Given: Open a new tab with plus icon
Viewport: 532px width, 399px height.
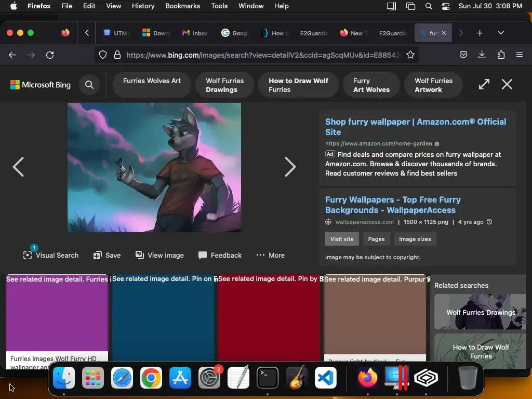Looking at the screenshot, I should pyautogui.click(x=480, y=33).
